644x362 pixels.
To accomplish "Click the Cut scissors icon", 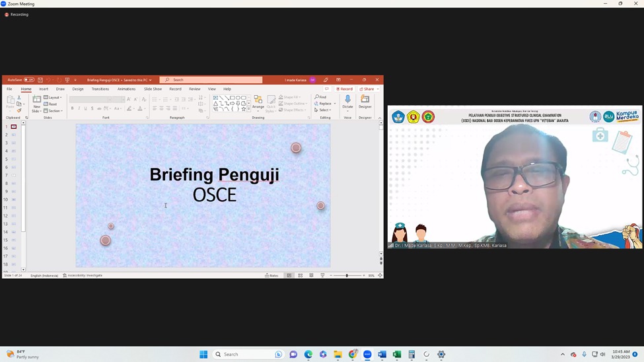I will click(x=19, y=98).
